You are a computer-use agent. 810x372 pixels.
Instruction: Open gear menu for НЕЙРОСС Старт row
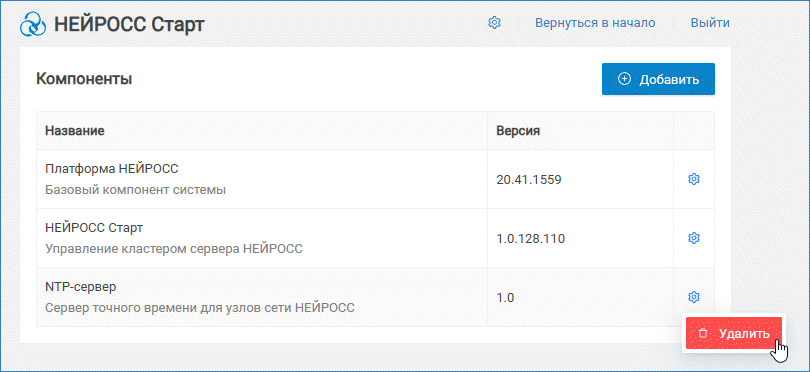[x=694, y=238]
